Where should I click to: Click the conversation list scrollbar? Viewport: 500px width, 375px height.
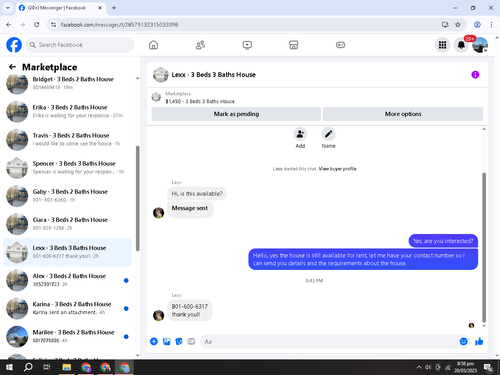[x=137, y=198]
